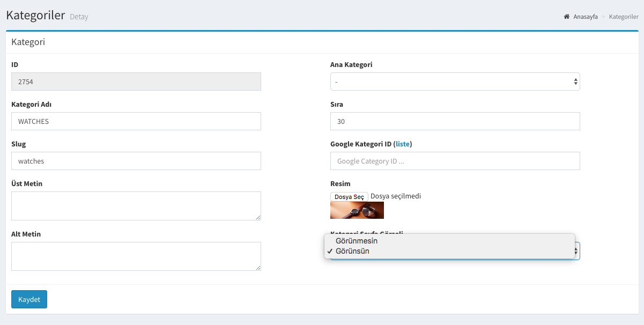
Task: Click inside the Üst Metin textarea
Action: click(x=136, y=206)
